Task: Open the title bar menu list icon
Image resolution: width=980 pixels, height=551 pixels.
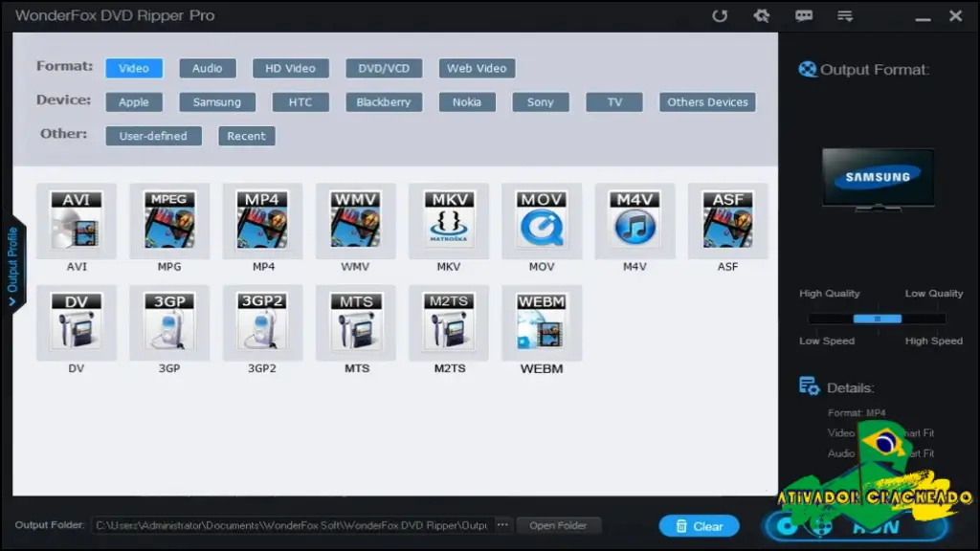Action: coord(845,15)
